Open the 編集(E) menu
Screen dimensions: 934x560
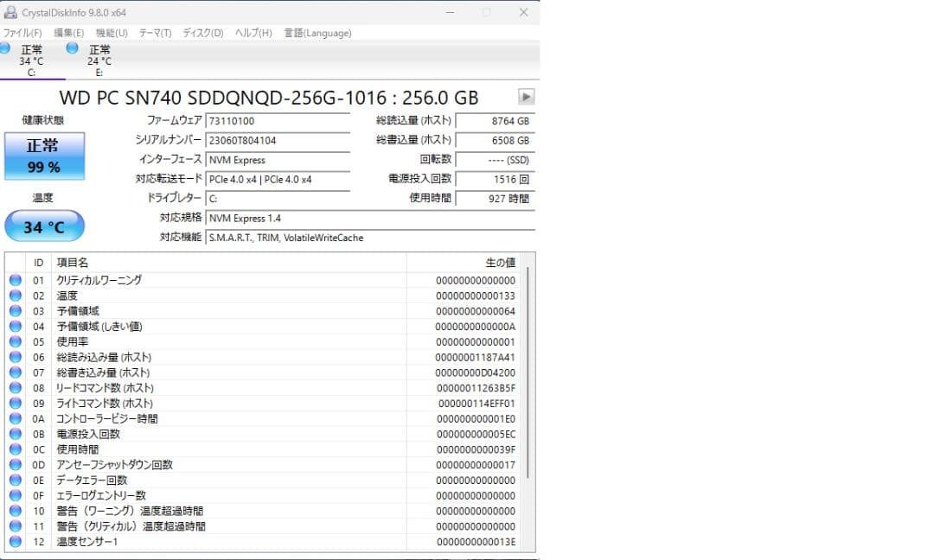click(x=68, y=33)
